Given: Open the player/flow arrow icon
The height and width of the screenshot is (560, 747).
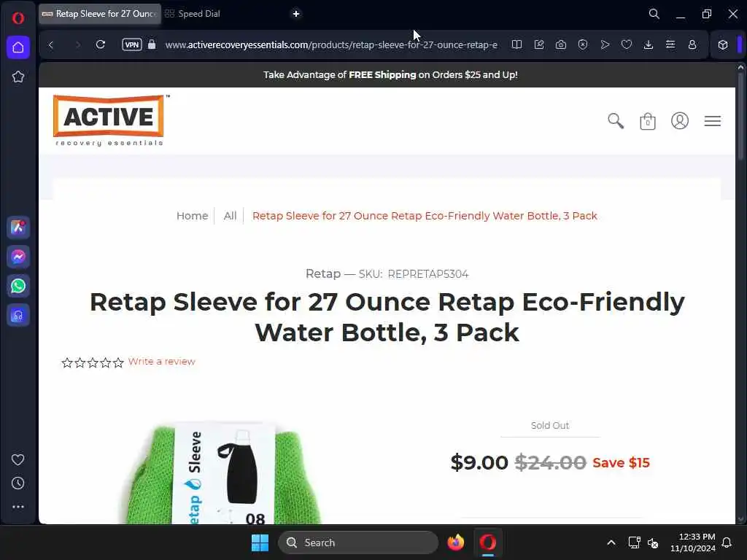Looking at the screenshot, I should pos(605,44).
